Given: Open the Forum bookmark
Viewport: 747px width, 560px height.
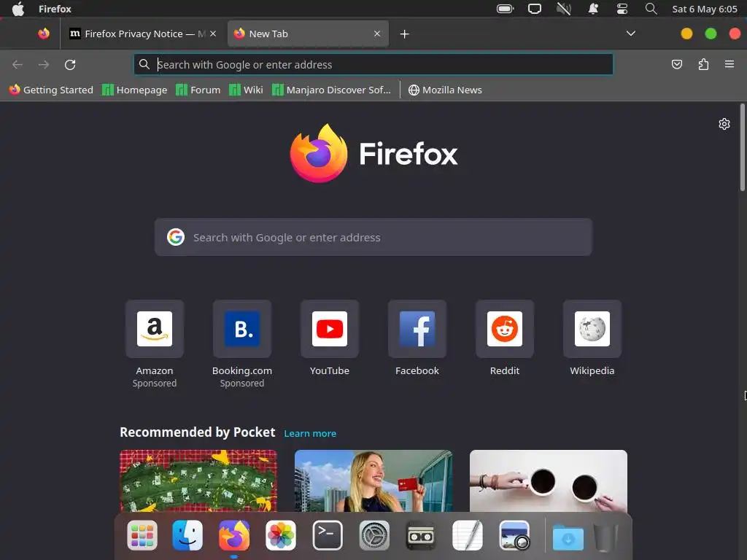Looking at the screenshot, I should [198, 90].
